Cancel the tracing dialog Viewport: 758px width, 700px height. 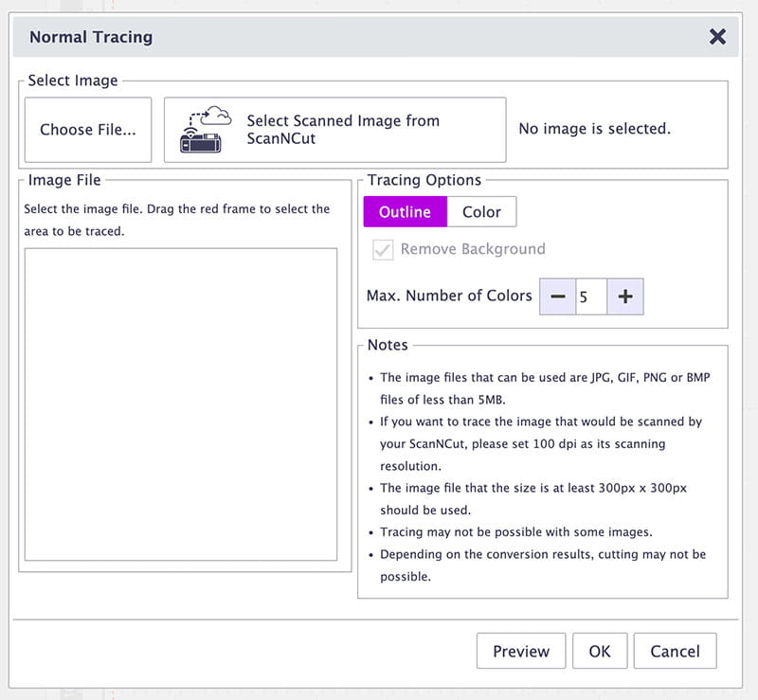(675, 652)
